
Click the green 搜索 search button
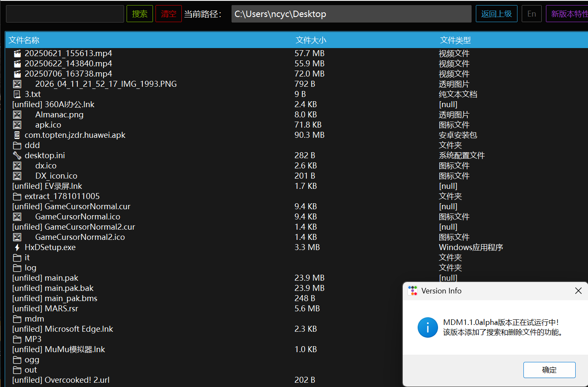point(140,14)
